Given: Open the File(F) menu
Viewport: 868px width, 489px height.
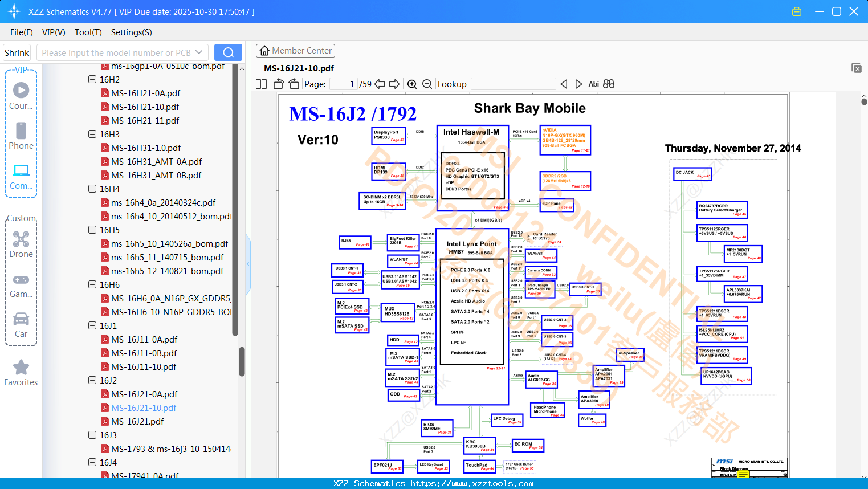Looking at the screenshot, I should (22, 32).
